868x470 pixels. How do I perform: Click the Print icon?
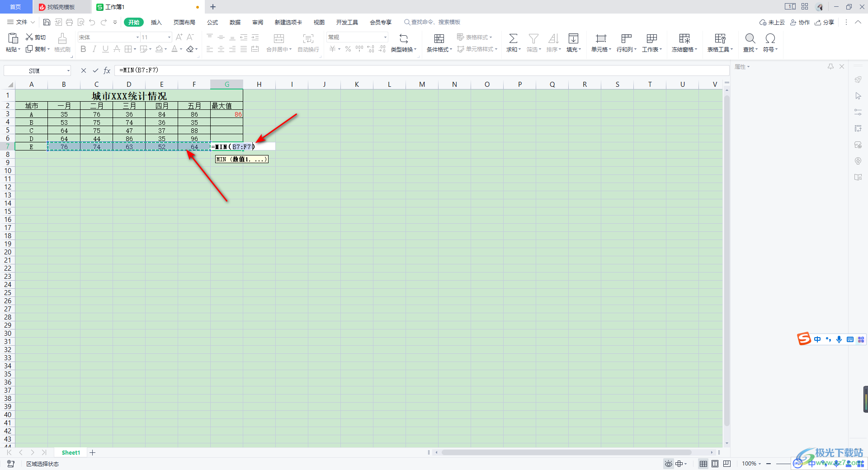(69, 22)
